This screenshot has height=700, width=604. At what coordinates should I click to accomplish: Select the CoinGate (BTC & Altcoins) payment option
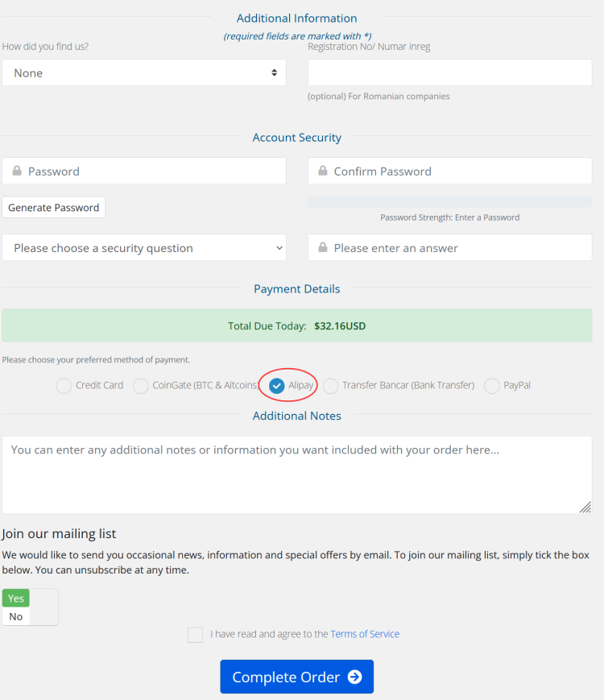pos(141,386)
